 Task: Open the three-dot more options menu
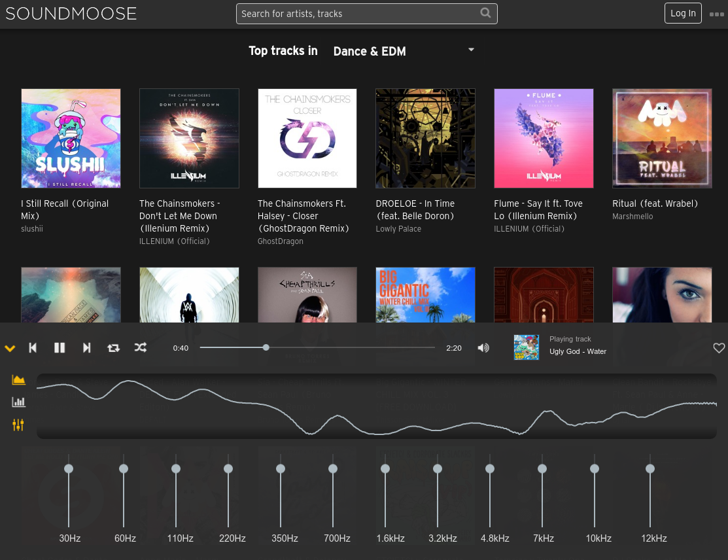click(716, 14)
